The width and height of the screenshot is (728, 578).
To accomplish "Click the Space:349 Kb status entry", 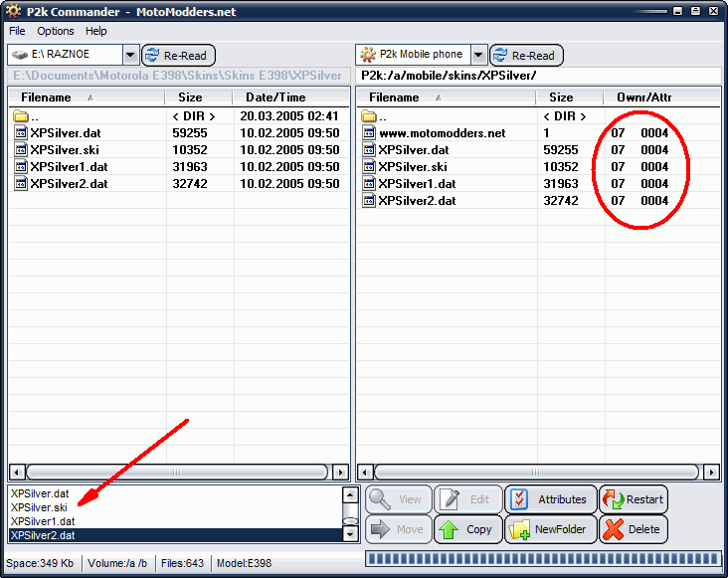I will point(40,563).
